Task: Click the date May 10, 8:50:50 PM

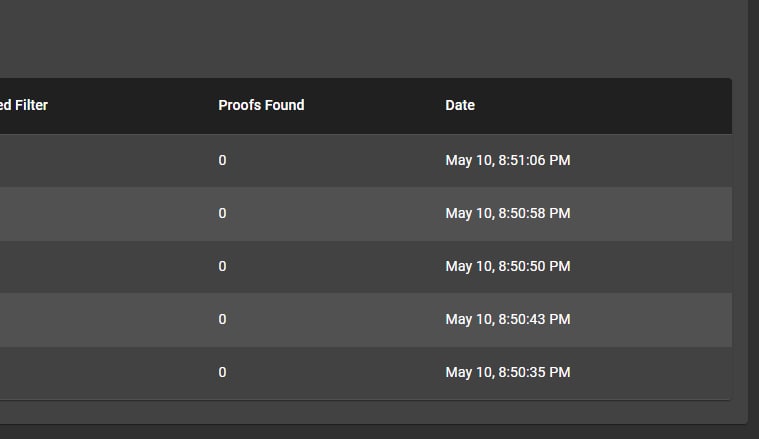Action: click(507, 266)
